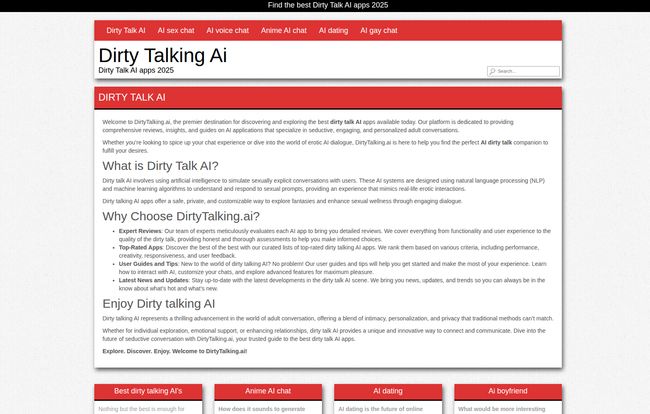Open the 'Anime AI chat' card header
Viewport: 650px width, 414px height.
(268, 391)
